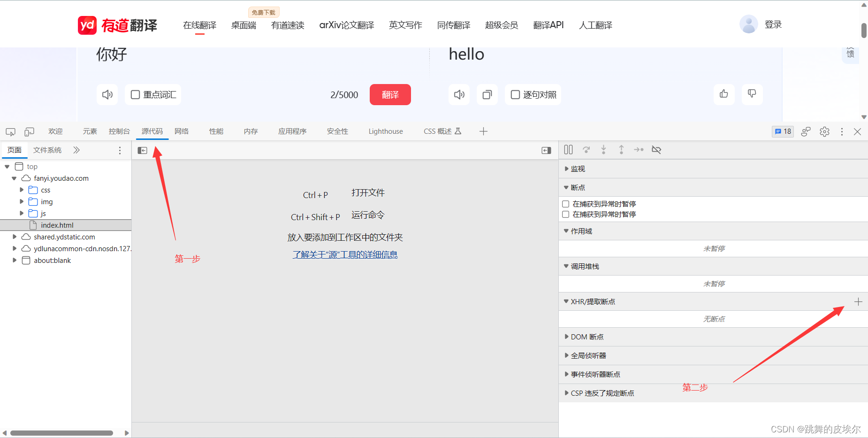Hide the debugger sidebar pane
The height and width of the screenshot is (438, 868).
pyautogui.click(x=546, y=150)
